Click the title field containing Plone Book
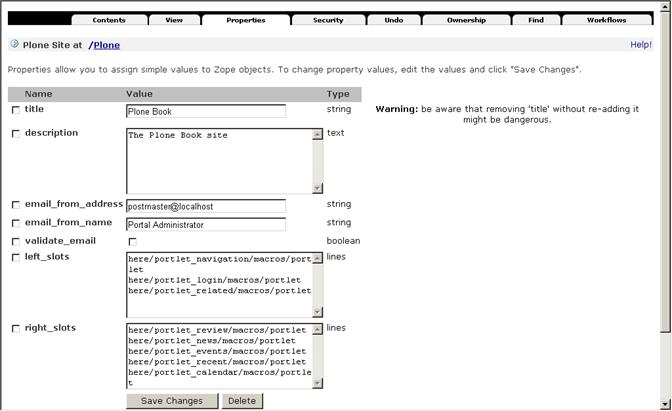 click(x=206, y=111)
